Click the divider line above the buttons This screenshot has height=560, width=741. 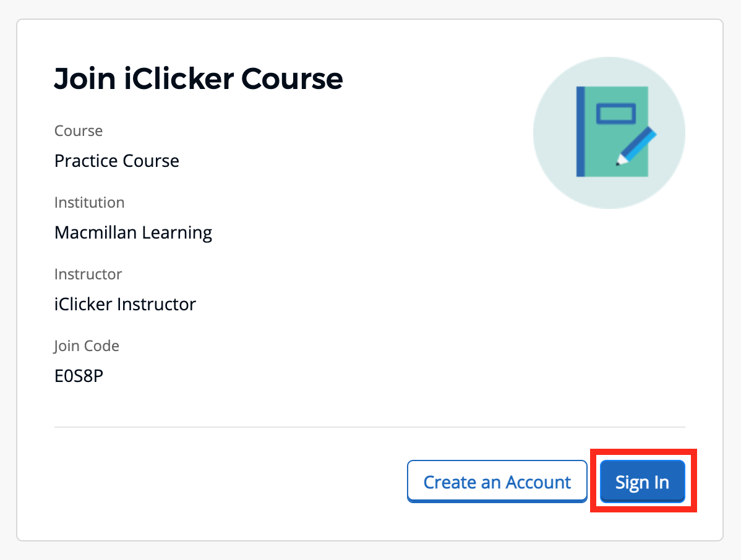click(x=369, y=426)
